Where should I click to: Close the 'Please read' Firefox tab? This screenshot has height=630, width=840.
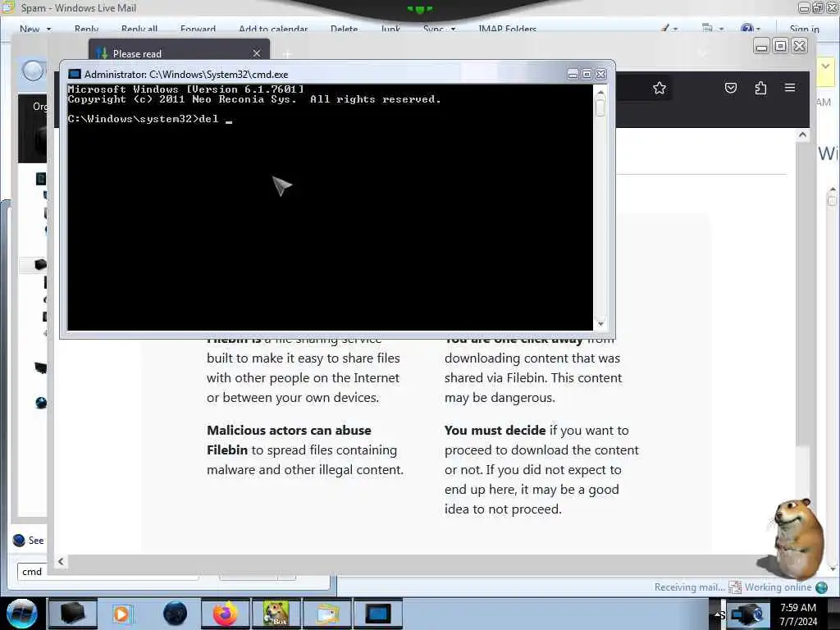pyautogui.click(x=257, y=53)
